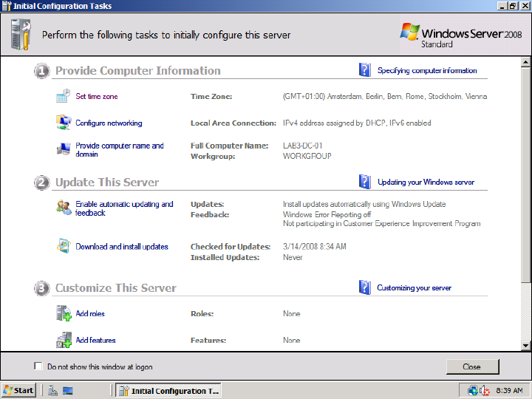Click the Set time zone calendar icon
The height and width of the screenshot is (399, 532).
click(63, 96)
